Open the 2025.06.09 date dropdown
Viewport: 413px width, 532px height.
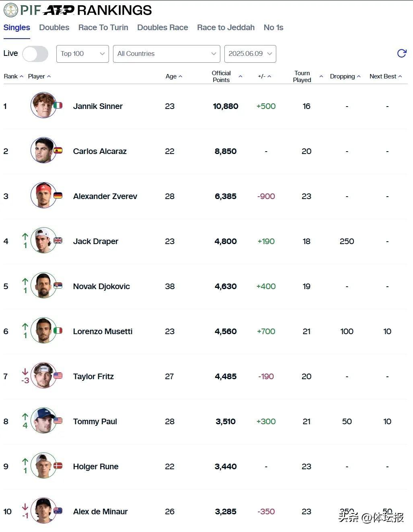(x=250, y=54)
